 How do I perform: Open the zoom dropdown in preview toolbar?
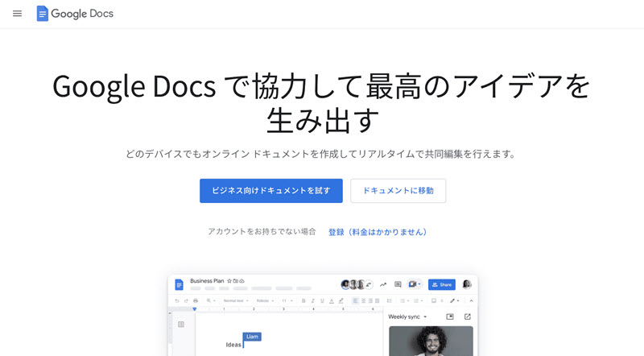211,300
